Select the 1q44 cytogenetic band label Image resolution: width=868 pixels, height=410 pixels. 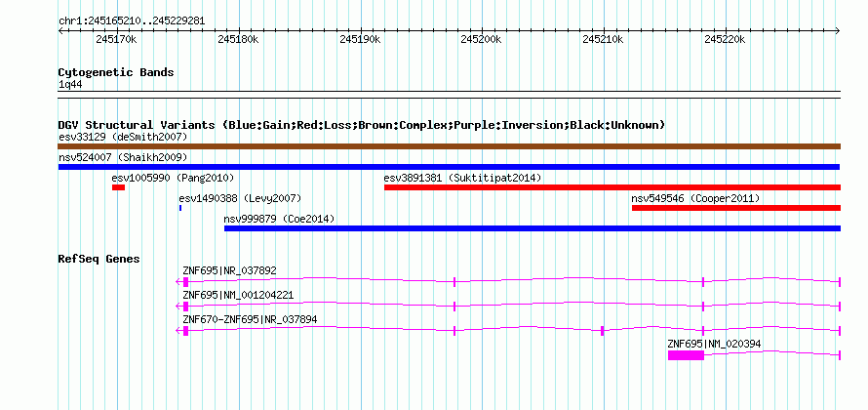[x=70, y=85]
